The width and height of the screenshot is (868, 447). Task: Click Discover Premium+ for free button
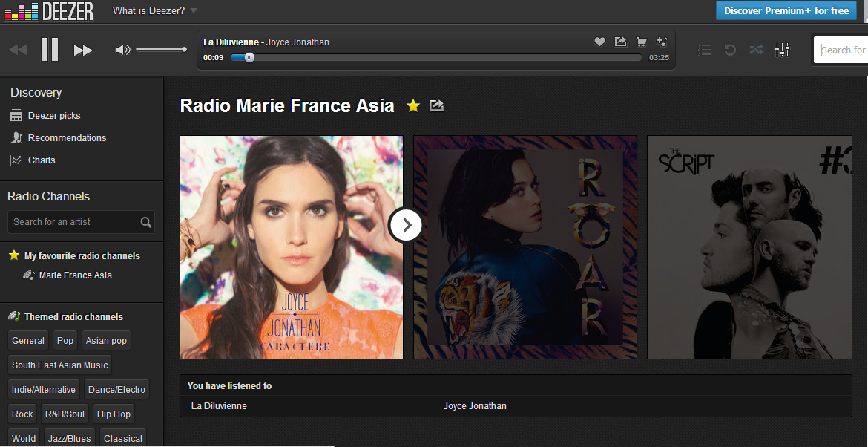[x=786, y=10]
